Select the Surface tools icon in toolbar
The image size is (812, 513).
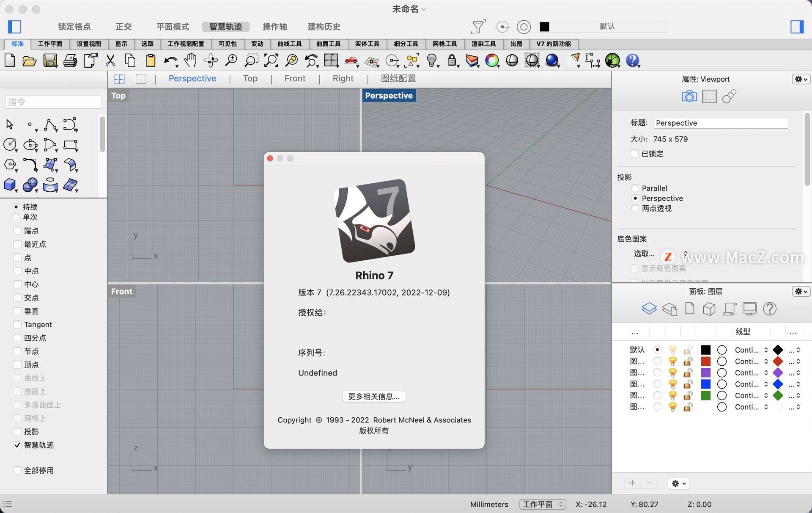click(x=329, y=43)
